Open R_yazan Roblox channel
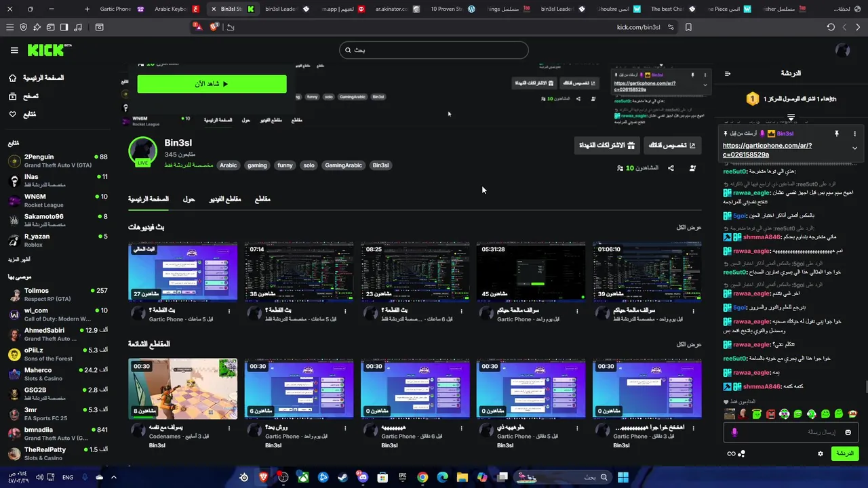The image size is (868, 488). 58,240
